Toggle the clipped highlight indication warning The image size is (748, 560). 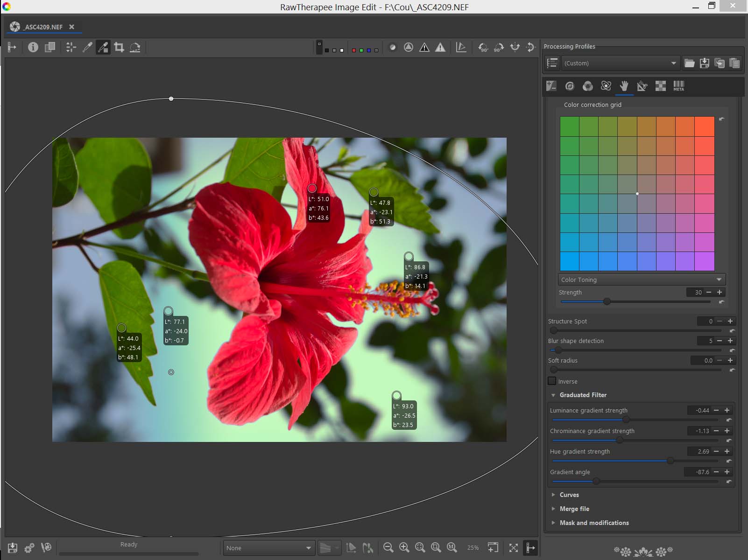coord(440,47)
